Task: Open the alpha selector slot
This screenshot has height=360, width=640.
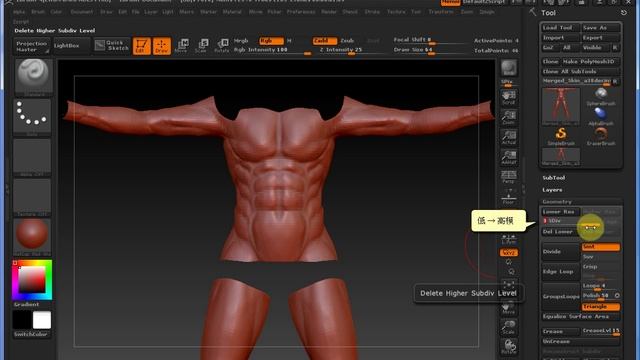Action: (32, 157)
